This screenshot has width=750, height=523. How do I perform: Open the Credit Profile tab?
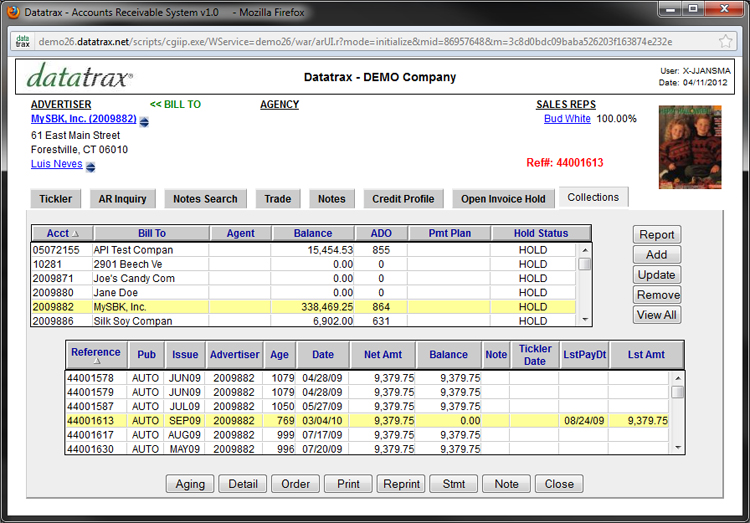coord(403,199)
